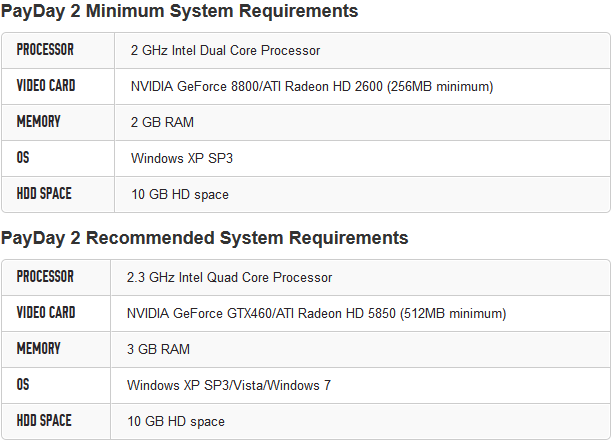
Task: Select the recommended VIDEO CARD label
Action: pyautogui.click(x=46, y=313)
